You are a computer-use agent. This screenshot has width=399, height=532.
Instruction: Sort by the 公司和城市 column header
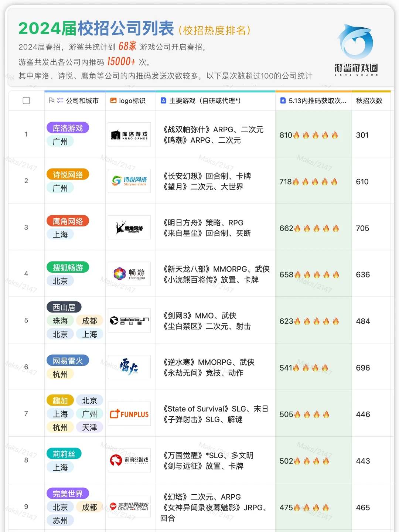pos(75,100)
